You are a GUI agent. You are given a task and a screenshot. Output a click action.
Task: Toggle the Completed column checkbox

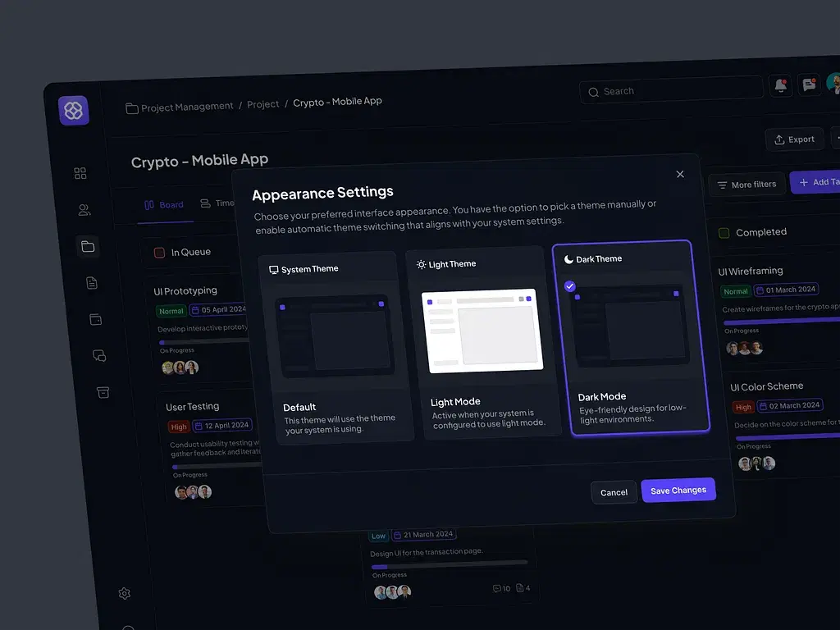(x=724, y=233)
